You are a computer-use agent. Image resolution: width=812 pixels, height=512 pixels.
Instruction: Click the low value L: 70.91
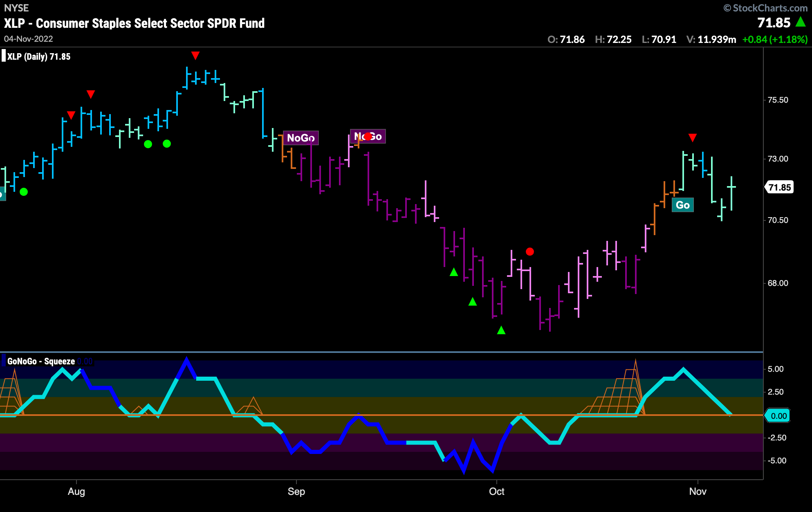coord(659,39)
